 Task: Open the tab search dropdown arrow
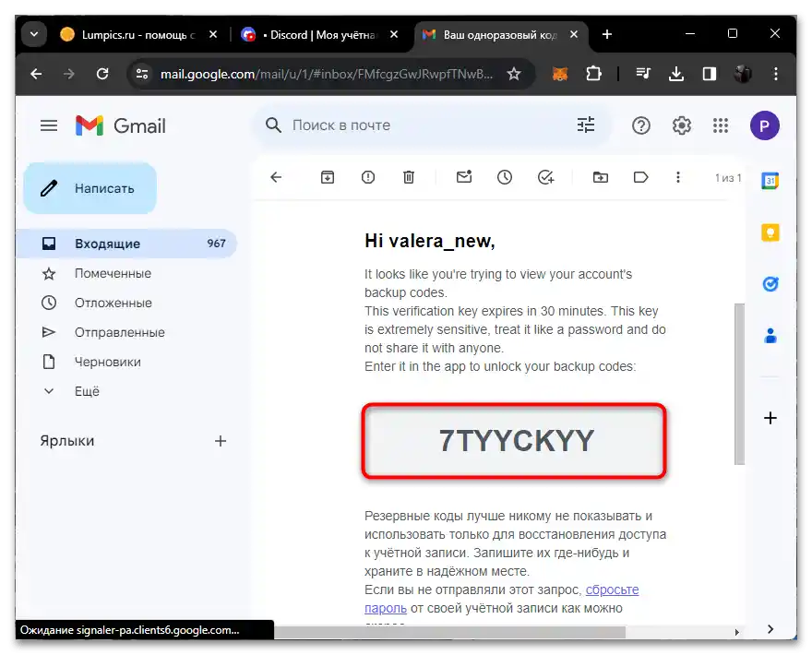[34, 35]
